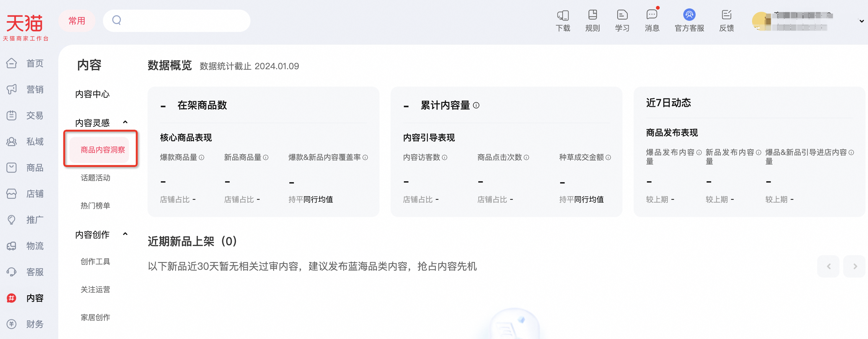The width and height of the screenshot is (868, 339).
Task: Open 内容中心 menu item
Action: (x=92, y=94)
